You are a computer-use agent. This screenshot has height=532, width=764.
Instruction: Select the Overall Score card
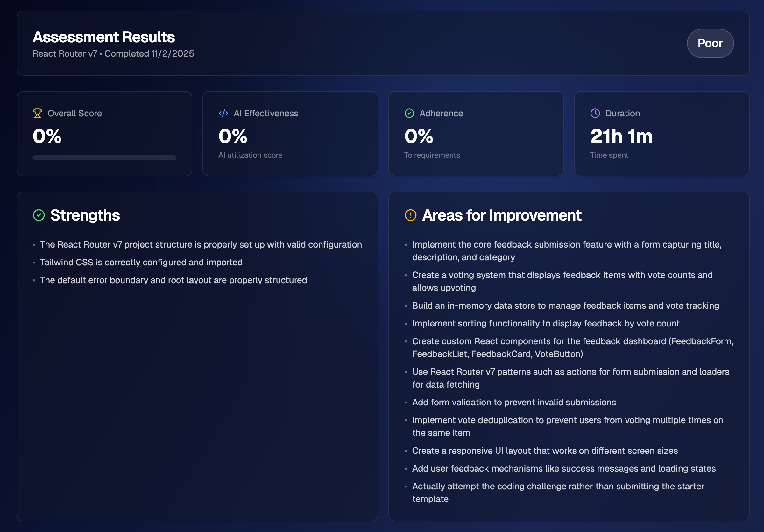[104, 133]
